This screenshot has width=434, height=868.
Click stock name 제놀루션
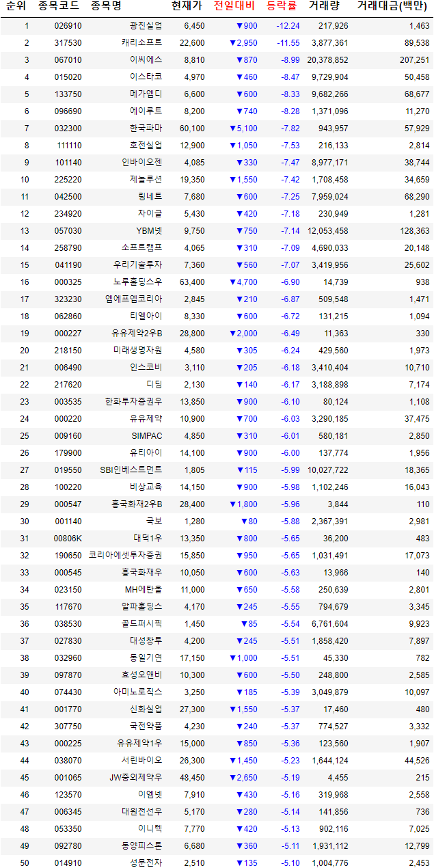pos(146,180)
